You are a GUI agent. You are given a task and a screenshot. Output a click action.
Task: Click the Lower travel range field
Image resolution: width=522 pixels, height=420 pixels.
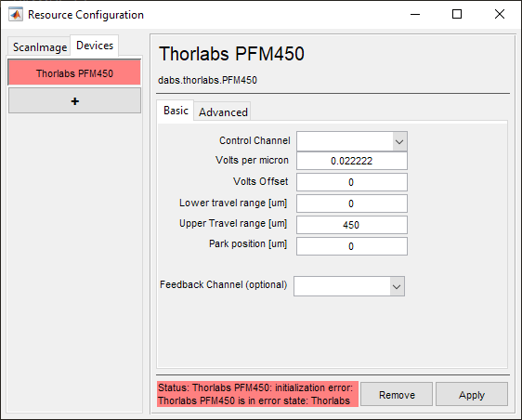(352, 203)
